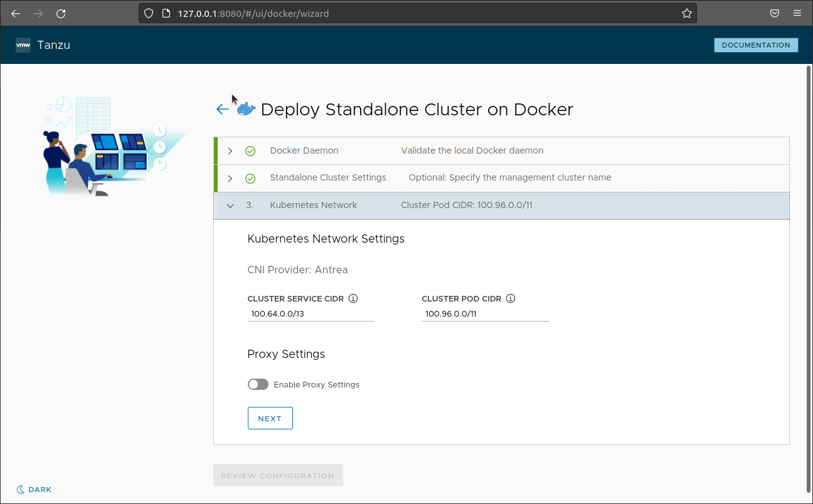Click the 'CLUSTER POD CIDR' label
813x504 pixels.
462,299
